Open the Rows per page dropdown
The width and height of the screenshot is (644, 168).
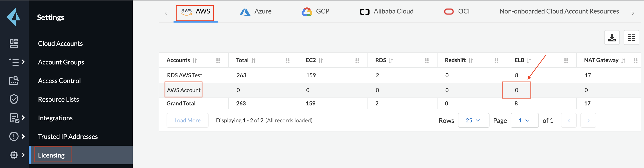(473, 120)
